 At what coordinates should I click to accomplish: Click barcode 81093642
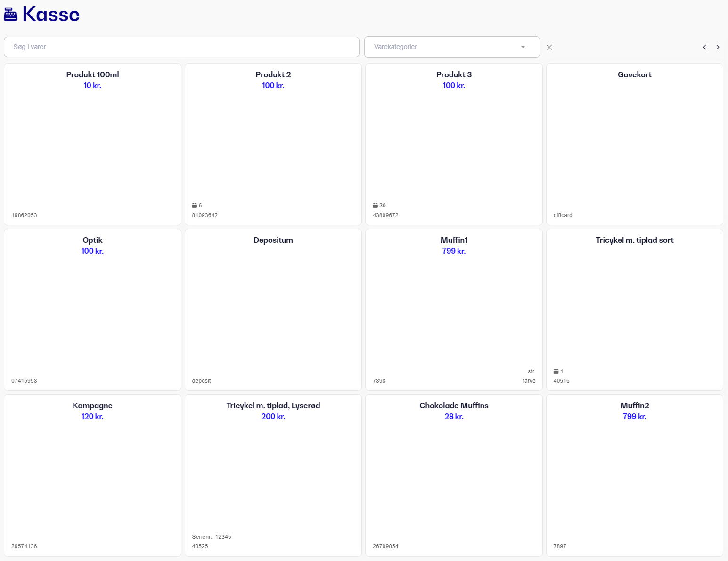click(x=205, y=215)
